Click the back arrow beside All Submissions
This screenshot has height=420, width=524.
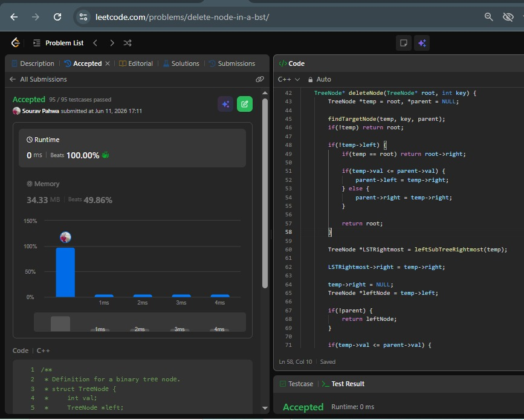[13, 79]
